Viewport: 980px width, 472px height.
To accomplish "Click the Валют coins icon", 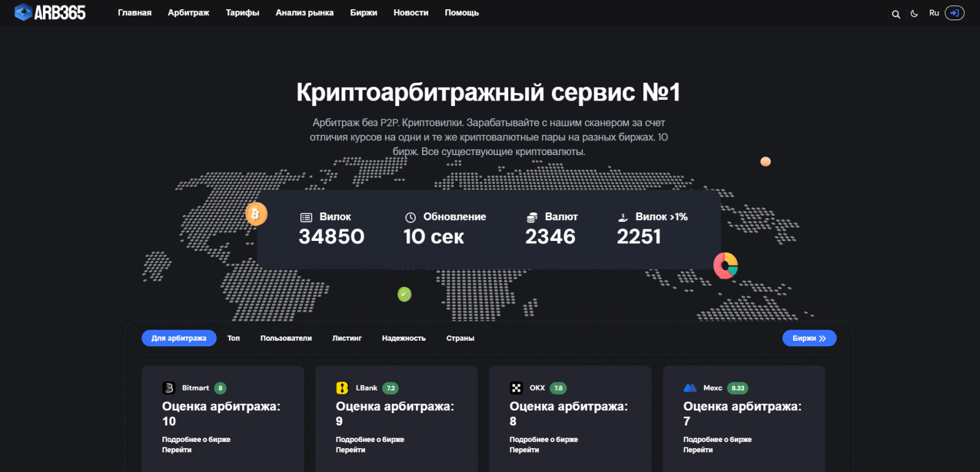I will [532, 218].
